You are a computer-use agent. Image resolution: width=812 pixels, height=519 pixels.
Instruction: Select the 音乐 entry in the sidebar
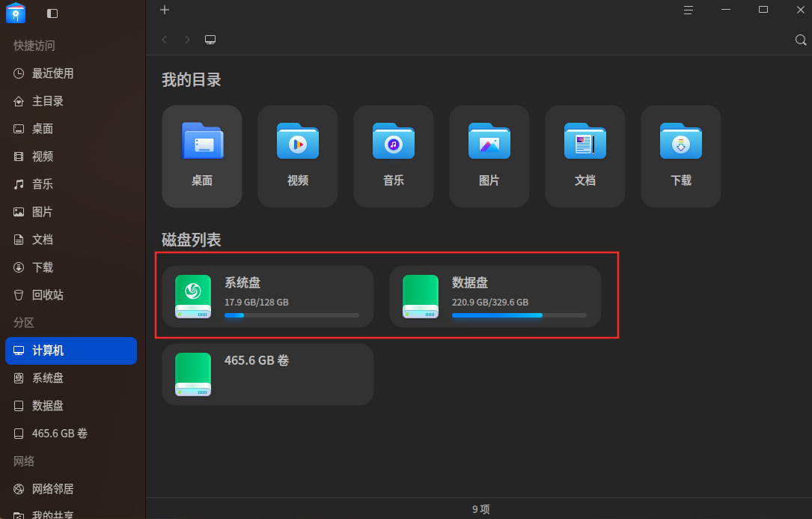(71, 184)
